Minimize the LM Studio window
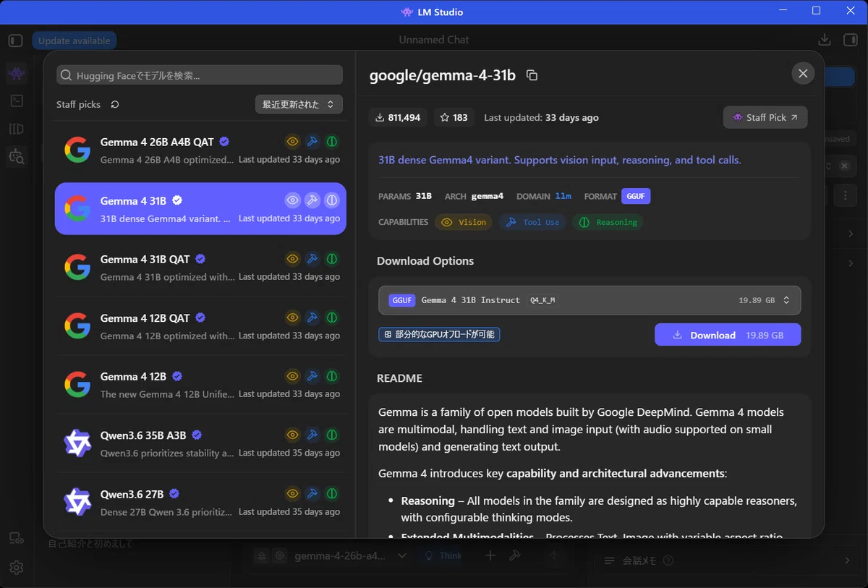The image size is (868, 588). [783, 11]
